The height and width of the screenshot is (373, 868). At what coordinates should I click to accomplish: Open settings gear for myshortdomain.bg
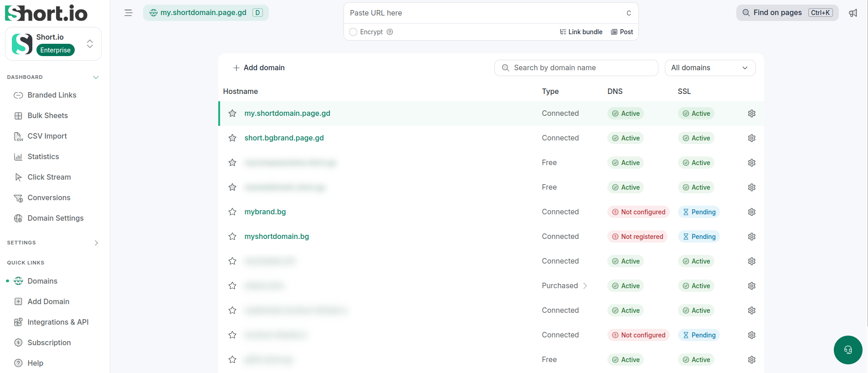[x=752, y=237]
